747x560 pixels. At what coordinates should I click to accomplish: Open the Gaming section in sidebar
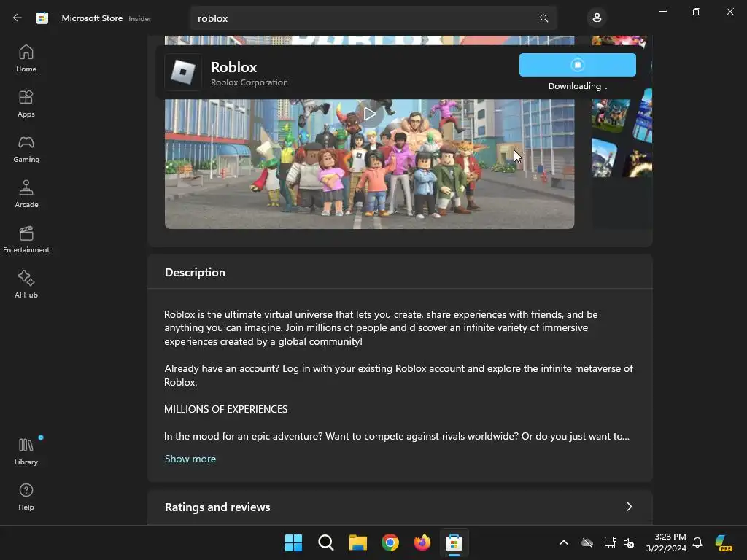click(x=26, y=149)
